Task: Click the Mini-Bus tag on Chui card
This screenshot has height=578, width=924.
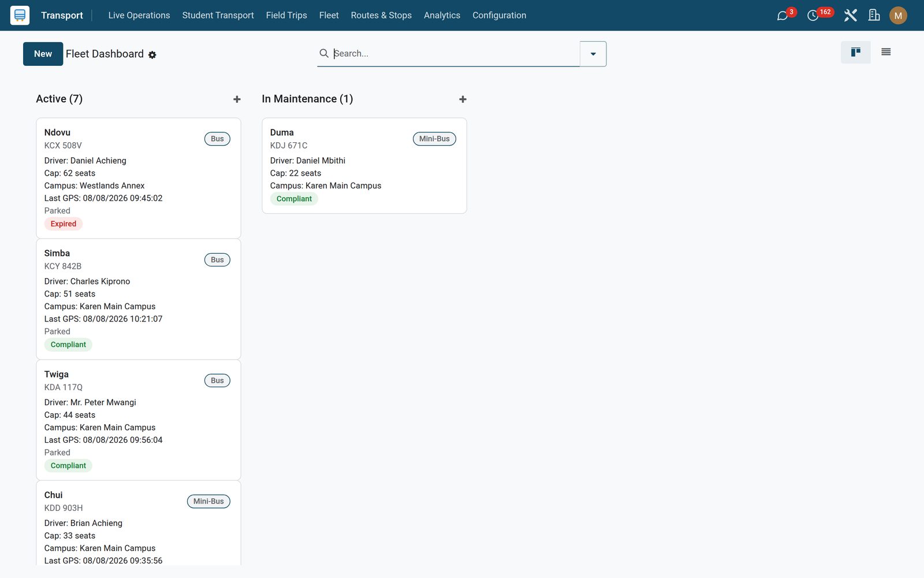Action: (x=208, y=501)
